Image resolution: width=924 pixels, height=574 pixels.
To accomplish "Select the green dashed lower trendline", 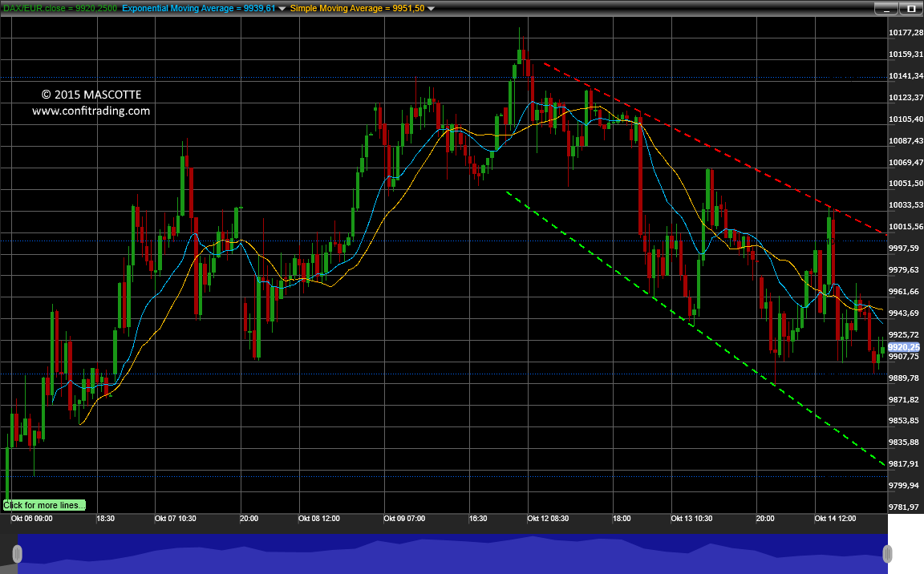I will (695, 328).
